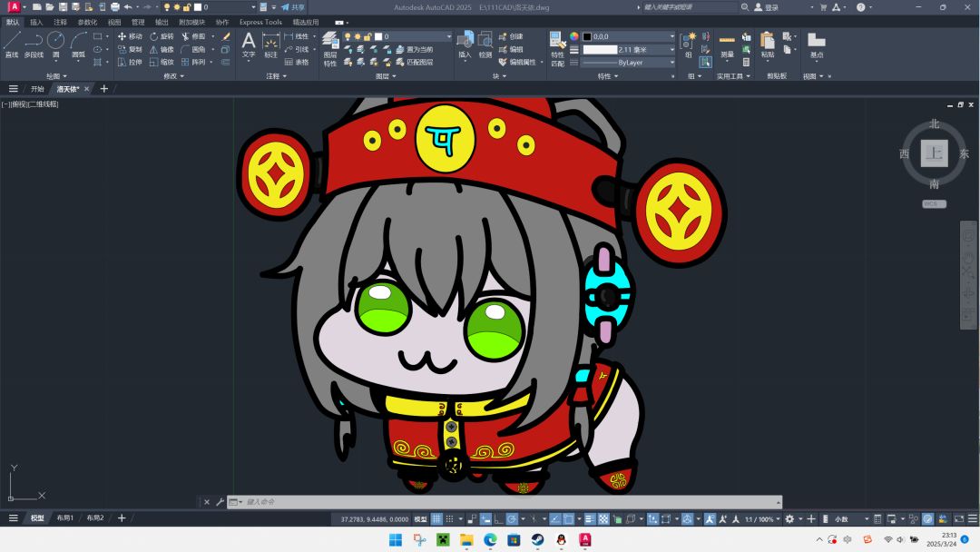Click the 上 (Top) face of the ViewCube

[x=935, y=153]
